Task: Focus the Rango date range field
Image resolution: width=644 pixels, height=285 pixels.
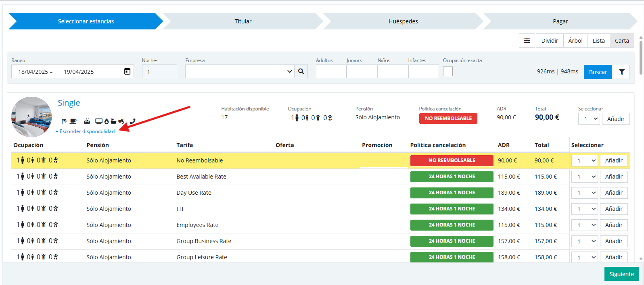Action: coord(73,71)
